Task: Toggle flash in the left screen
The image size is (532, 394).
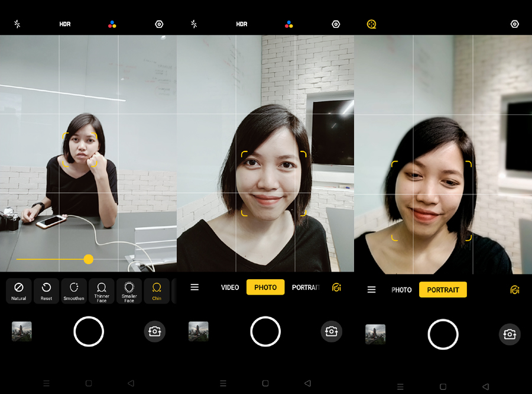Action: 17,24
